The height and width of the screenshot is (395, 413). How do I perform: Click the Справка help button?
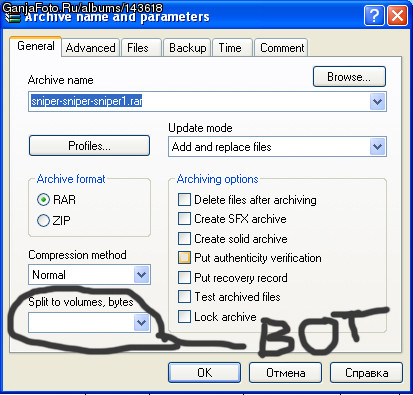click(x=366, y=373)
